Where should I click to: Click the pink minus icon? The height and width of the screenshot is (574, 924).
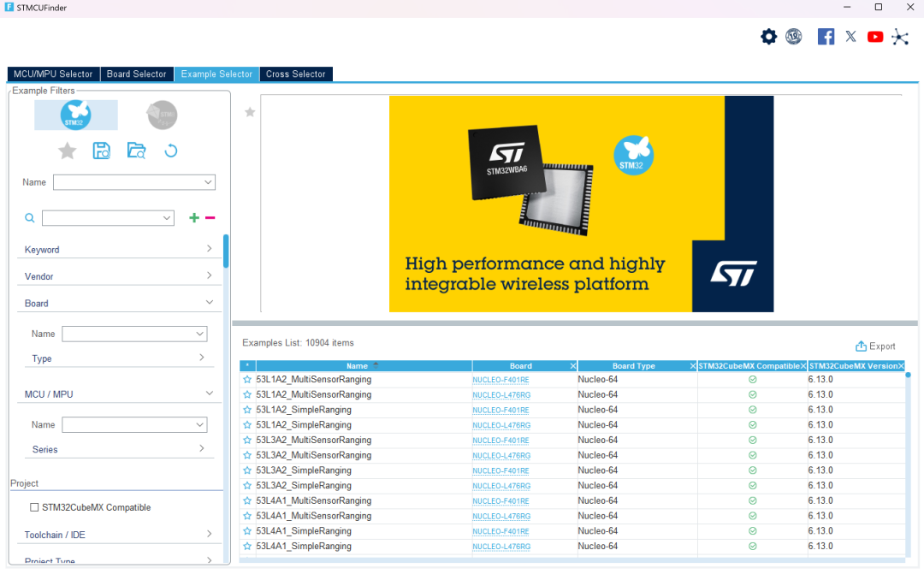tap(210, 218)
